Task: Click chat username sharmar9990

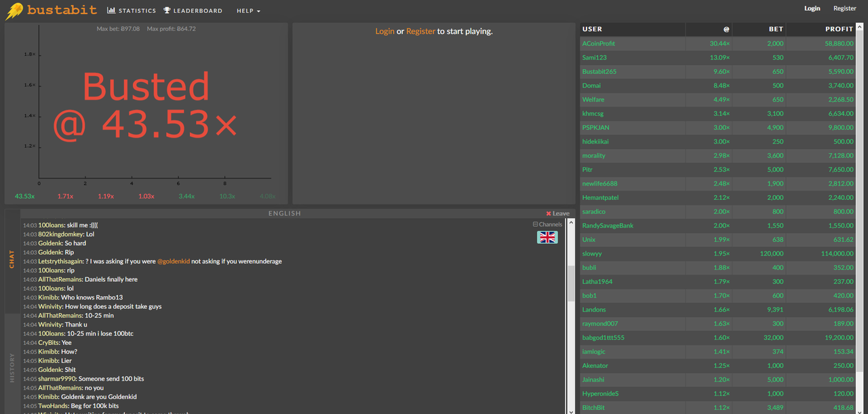Action: pyautogui.click(x=57, y=379)
